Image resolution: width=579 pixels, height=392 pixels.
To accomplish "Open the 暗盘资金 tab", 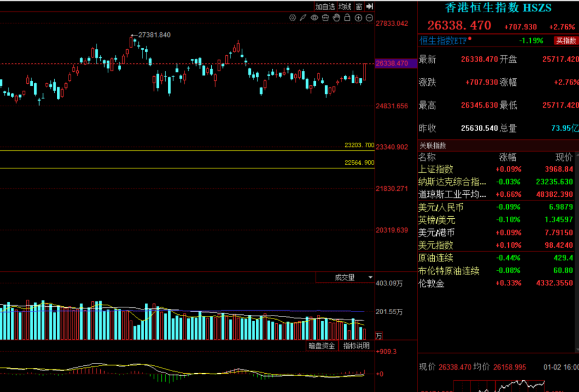I will pyautogui.click(x=322, y=346).
